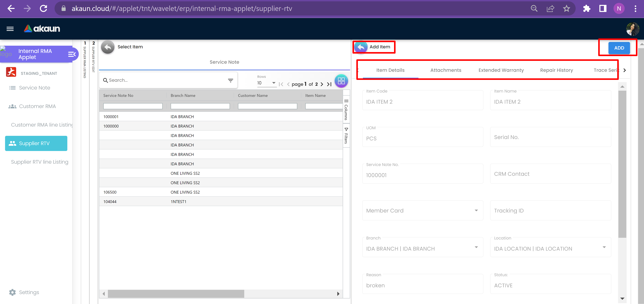Jump to last page of results
644x304 pixels.
329,84
